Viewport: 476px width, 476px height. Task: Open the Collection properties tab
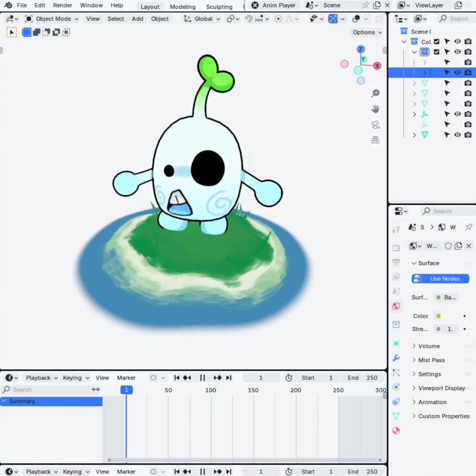(x=396, y=324)
